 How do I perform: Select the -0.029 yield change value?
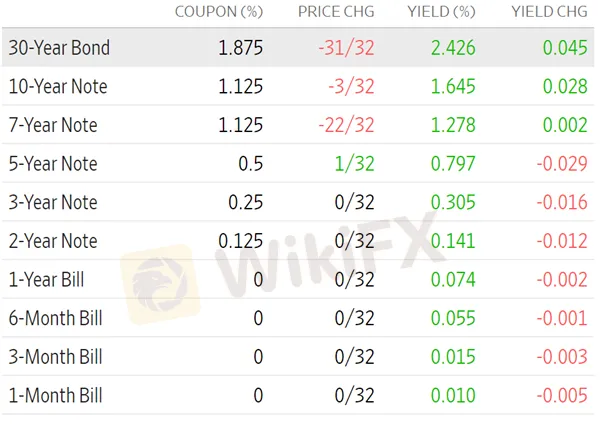[x=559, y=164]
